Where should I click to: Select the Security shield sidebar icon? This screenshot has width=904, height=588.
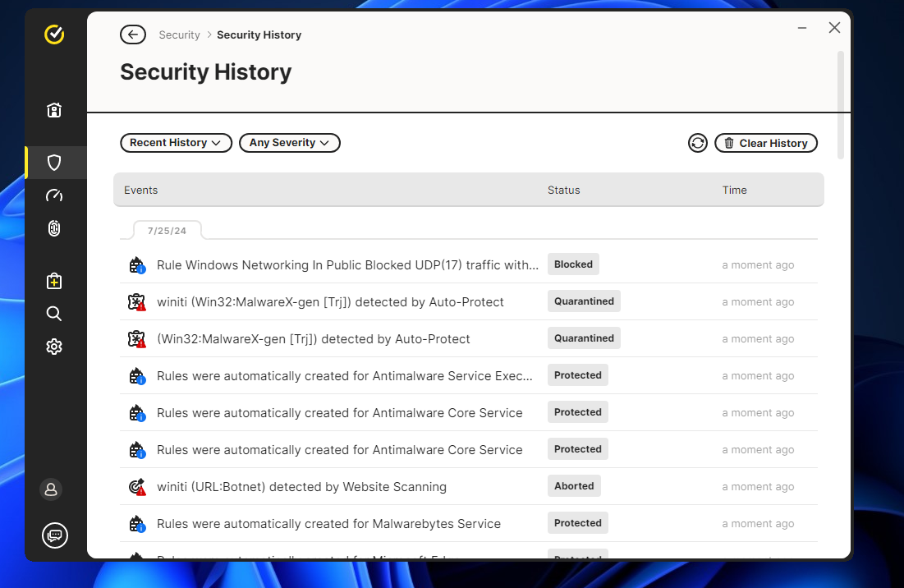pos(54,163)
